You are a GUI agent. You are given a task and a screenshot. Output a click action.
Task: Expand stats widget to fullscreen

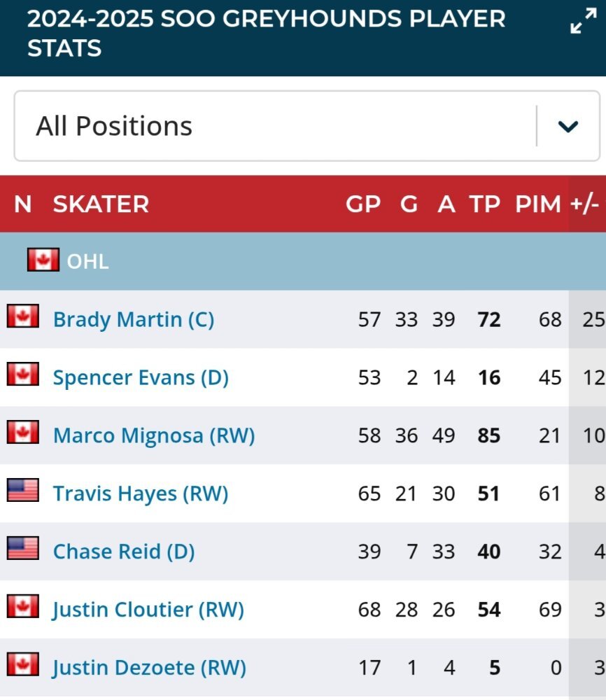(584, 21)
